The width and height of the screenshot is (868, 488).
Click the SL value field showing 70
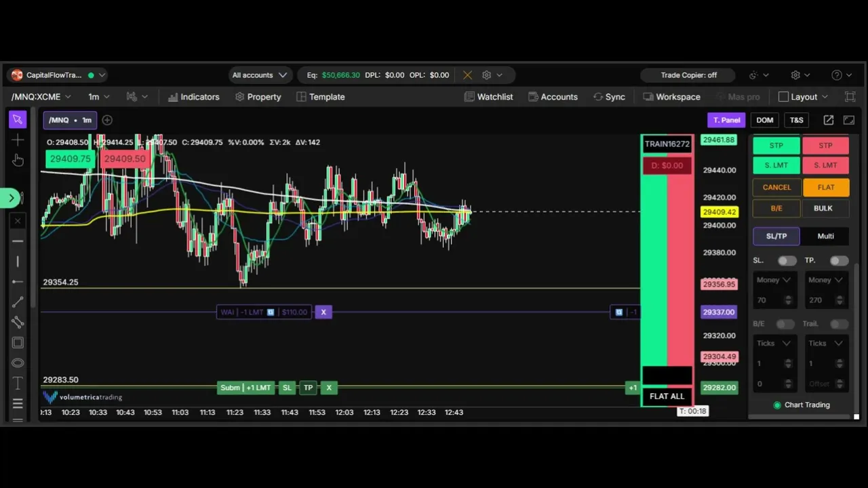click(x=773, y=300)
